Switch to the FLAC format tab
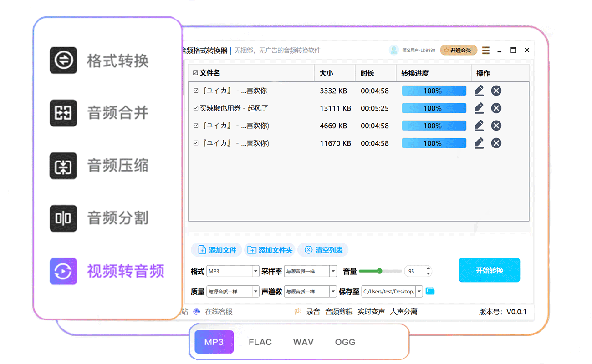The width and height of the screenshot is (592, 364). [260, 342]
